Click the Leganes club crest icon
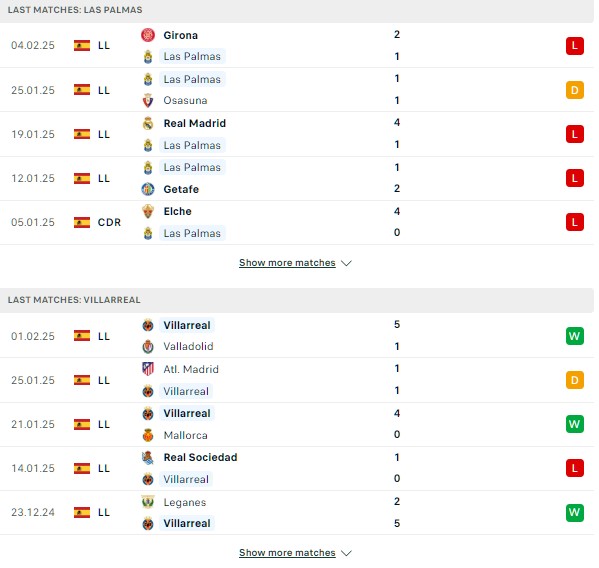 click(x=148, y=502)
